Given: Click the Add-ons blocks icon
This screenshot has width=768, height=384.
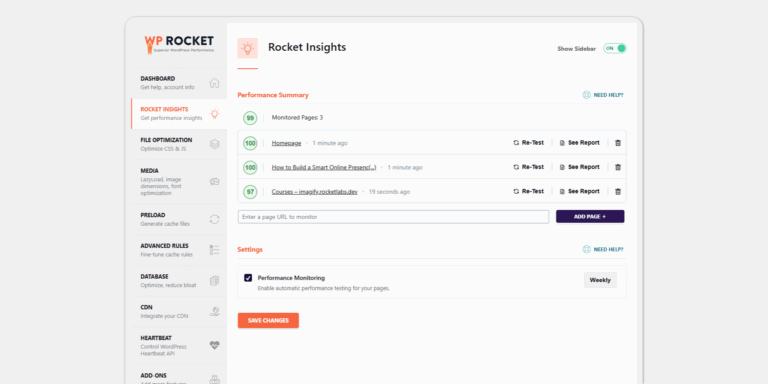Looking at the screenshot, I should [215, 379].
